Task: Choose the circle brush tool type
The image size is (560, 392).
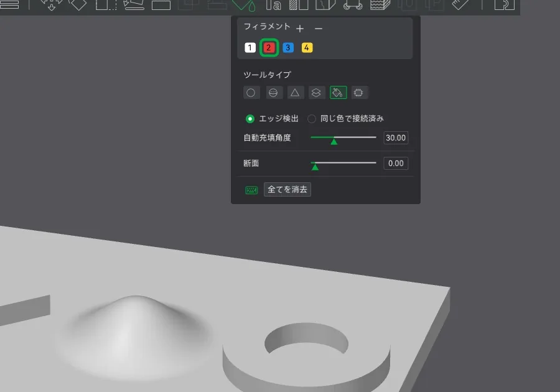Action: pos(251,93)
